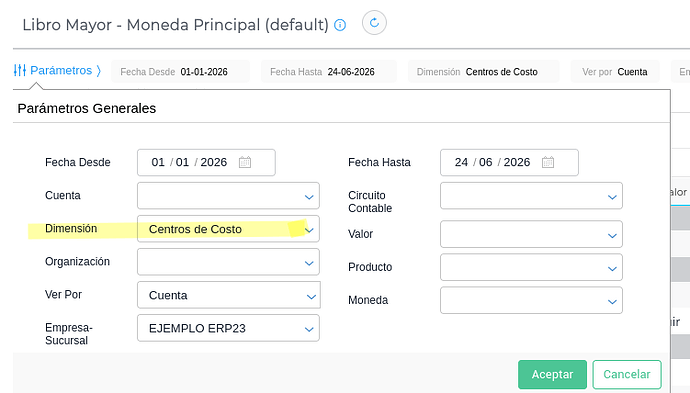
Task: Open the Ver Por Cuenta dropdown
Action: point(228,295)
